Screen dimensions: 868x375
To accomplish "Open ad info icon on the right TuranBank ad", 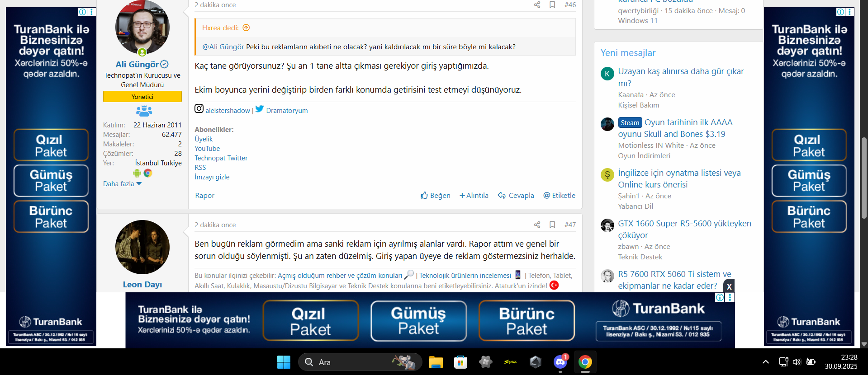I will pyautogui.click(x=840, y=12).
